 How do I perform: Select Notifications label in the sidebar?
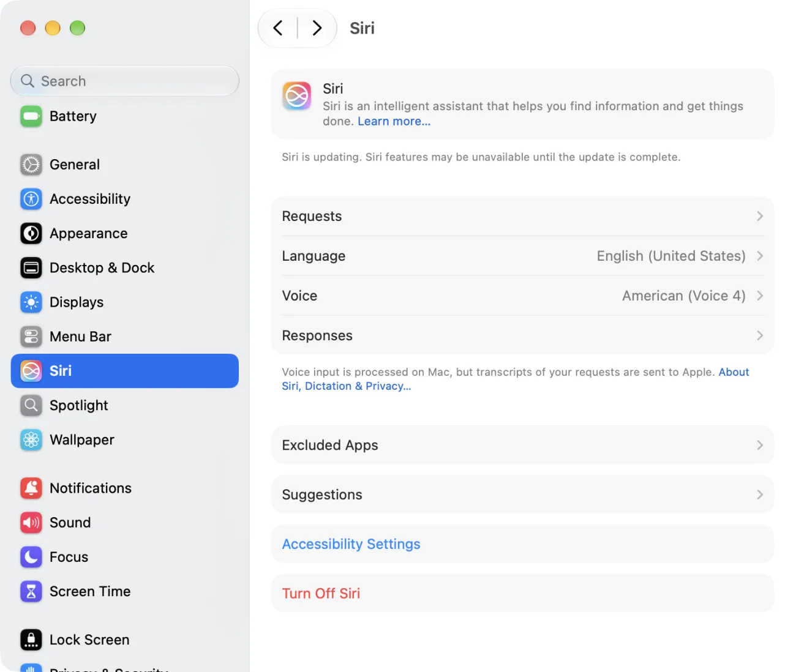(x=91, y=488)
